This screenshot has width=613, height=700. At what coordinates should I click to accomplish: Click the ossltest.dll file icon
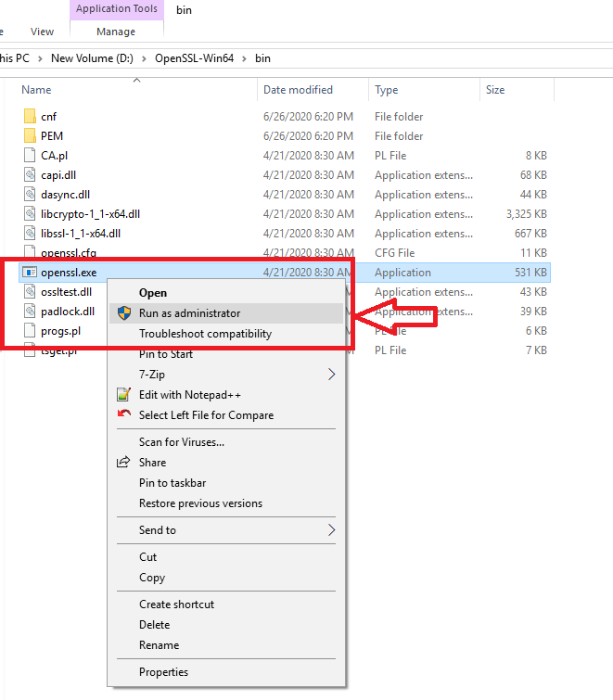click(x=30, y=291)
